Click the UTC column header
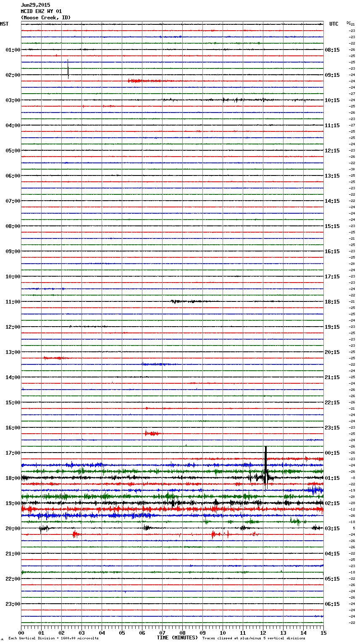 click(x=333, y=24)
